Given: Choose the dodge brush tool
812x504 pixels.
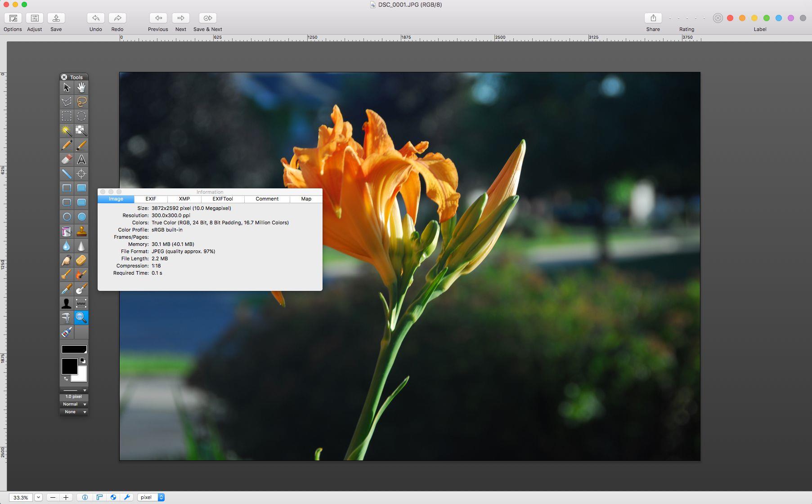Looking at the screenshot, I should [x=67, y=274].
